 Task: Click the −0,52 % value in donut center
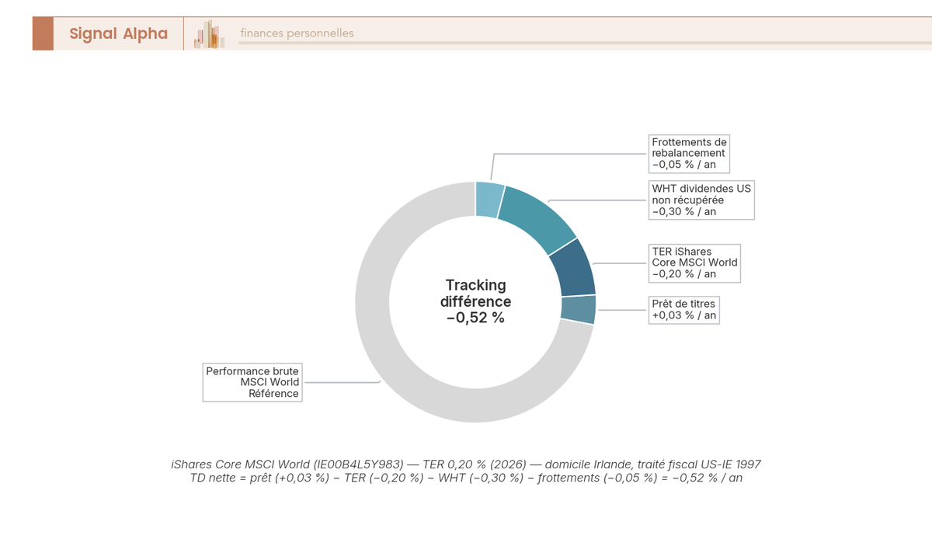[x=476, y=318]
